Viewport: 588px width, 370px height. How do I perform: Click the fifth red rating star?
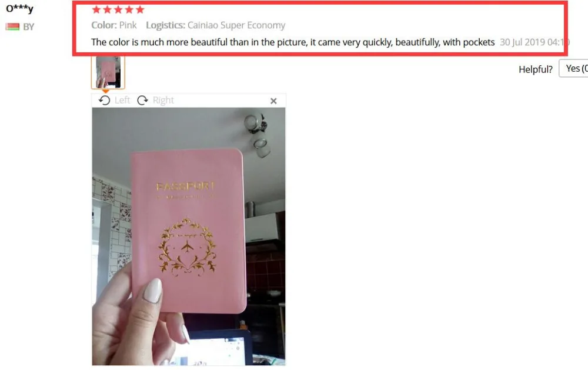pos(140,9)
